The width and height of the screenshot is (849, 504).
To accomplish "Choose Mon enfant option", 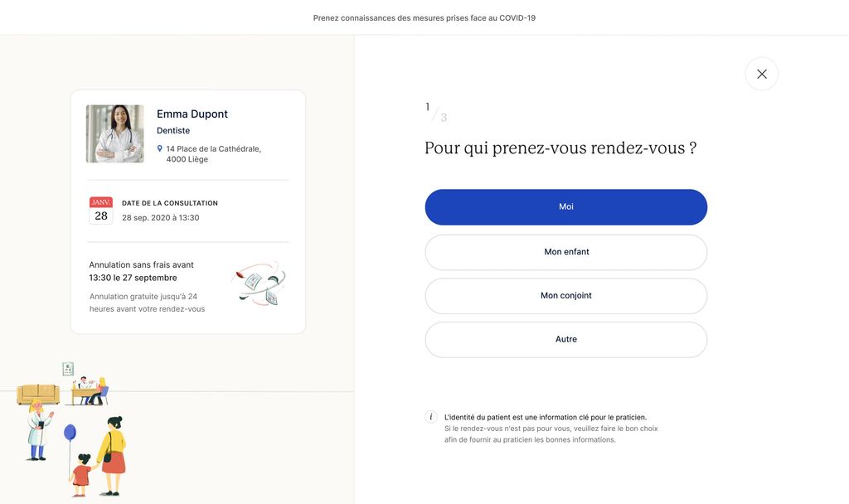I will click(565, 252).
